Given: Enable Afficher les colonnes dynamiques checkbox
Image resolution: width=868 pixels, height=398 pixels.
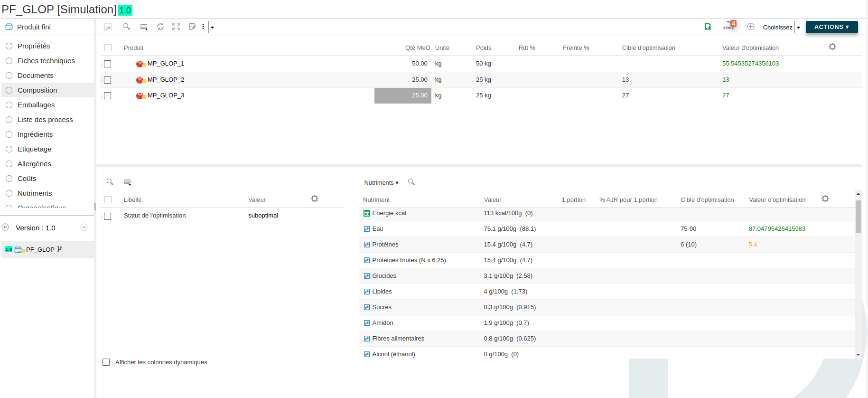Looking at the screenshot, I should [106, 362].
